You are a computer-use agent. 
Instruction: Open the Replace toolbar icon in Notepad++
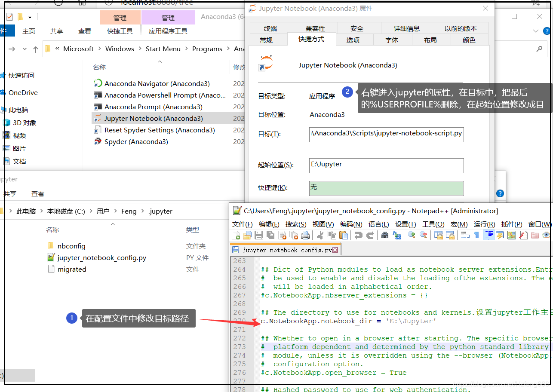coord(397,235)
